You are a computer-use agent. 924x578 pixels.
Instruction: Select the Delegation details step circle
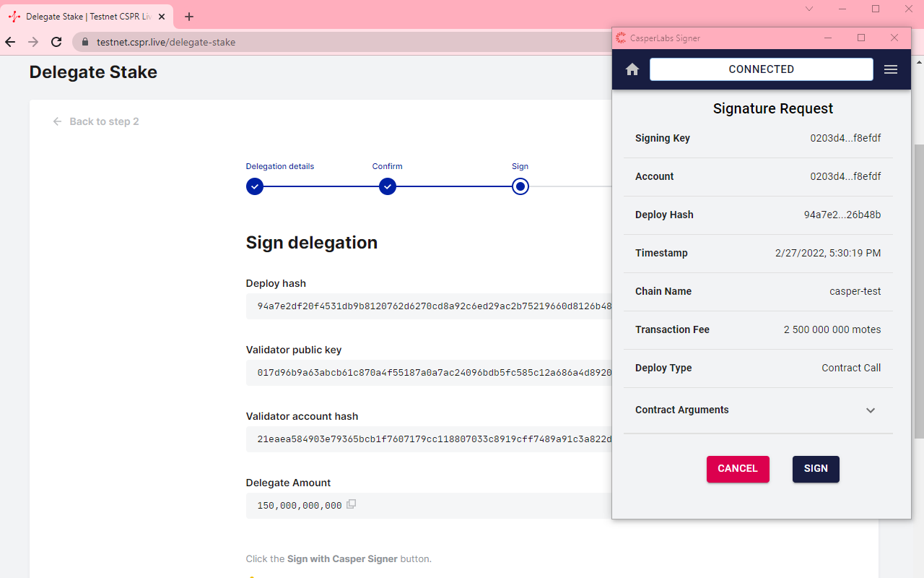click(254, 186)
